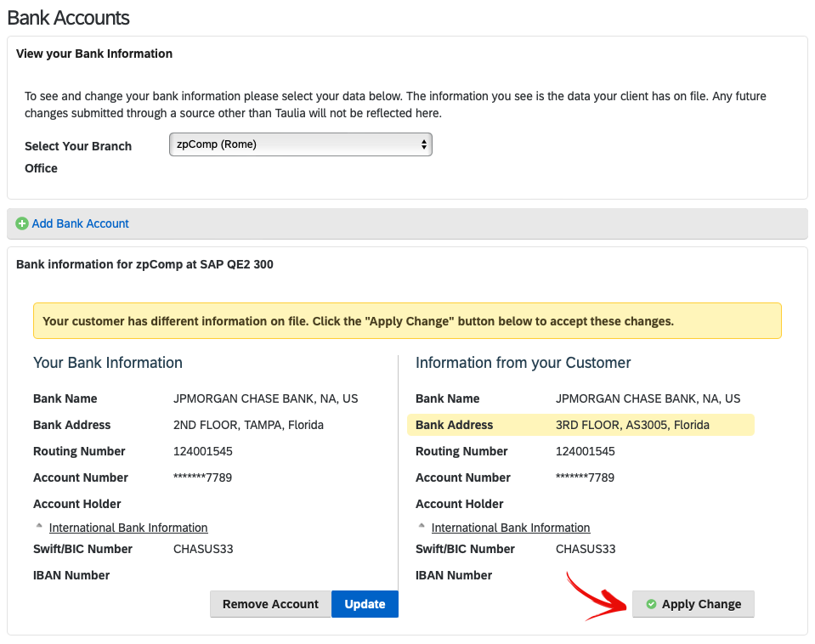Click the green checkmark icon in Apply Change
The image size is (815, 644).
[x=651, y=604]
